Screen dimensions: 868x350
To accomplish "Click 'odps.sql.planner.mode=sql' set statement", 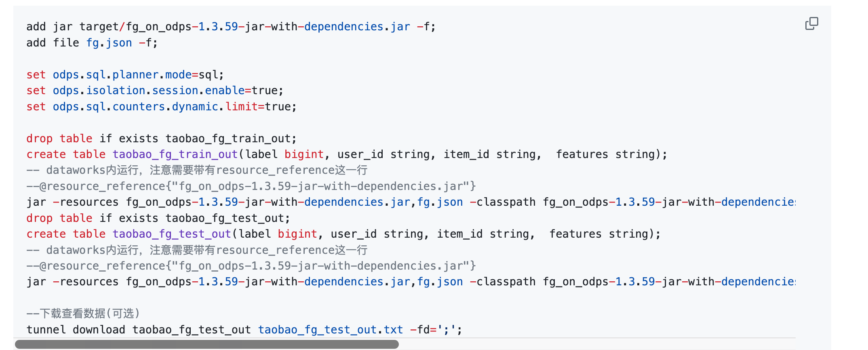I will pos(125,75).
